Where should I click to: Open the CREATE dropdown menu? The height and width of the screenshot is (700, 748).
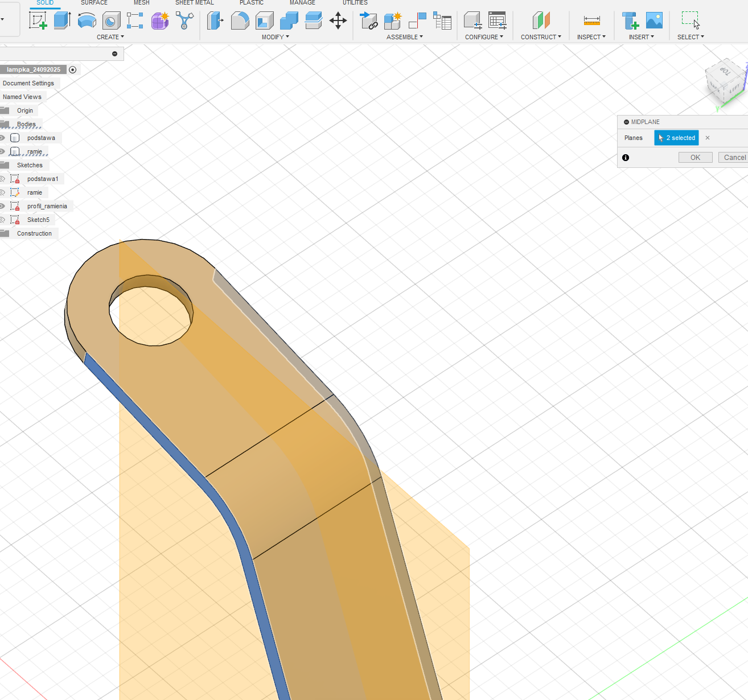click(110, 37)
